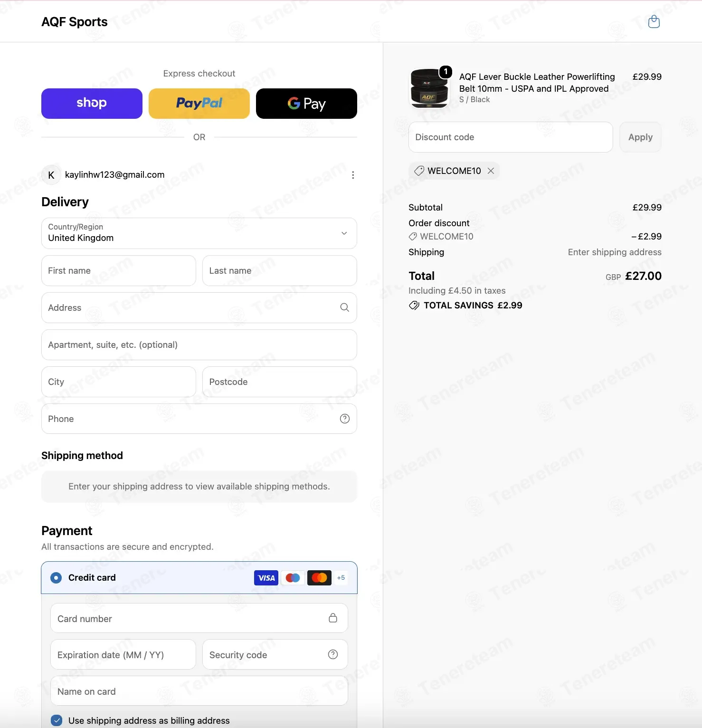
Task: Click the phone field help question icon
Action: [345, 419]
